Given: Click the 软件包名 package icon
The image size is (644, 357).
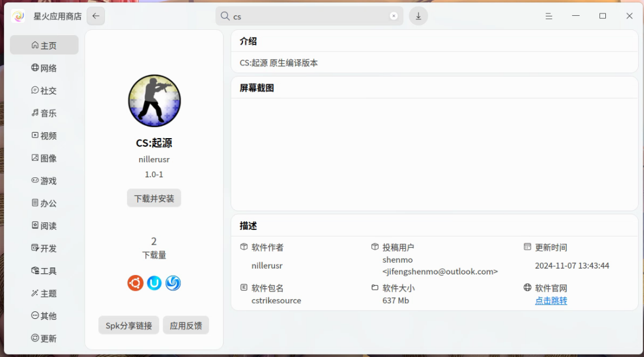Looking at the screenshot, I should click(x=244, y=287).
